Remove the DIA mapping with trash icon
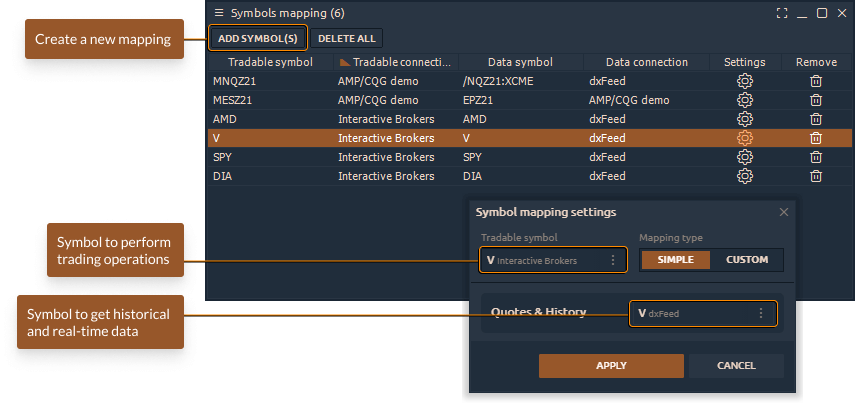This screenshot has height=403, width=855. point(816,176)
